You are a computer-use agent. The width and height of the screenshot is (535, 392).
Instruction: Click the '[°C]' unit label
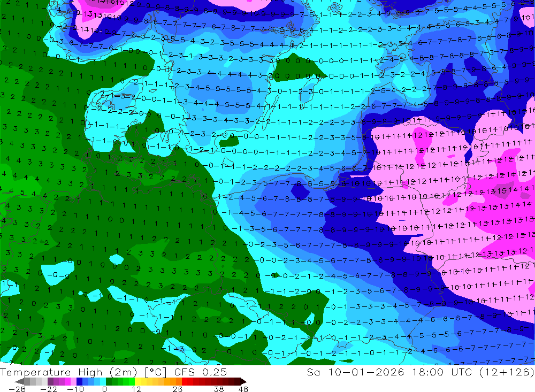point(156,372)
